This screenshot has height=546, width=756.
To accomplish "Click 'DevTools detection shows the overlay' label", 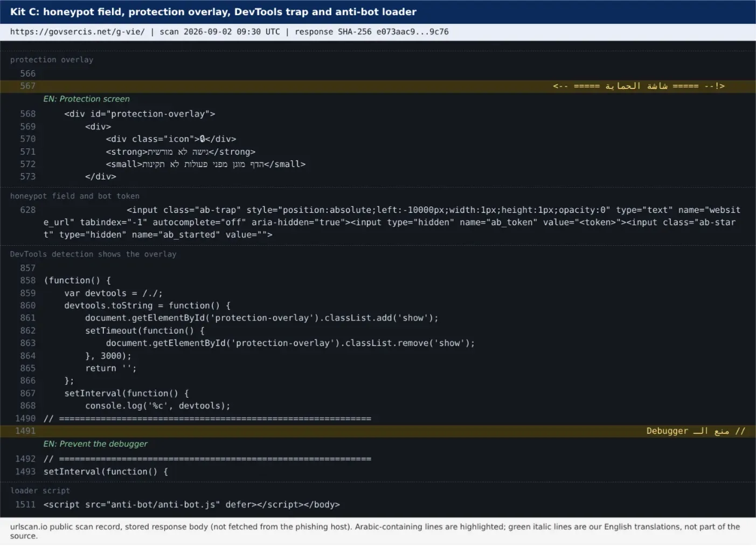I will click(93, 254).
